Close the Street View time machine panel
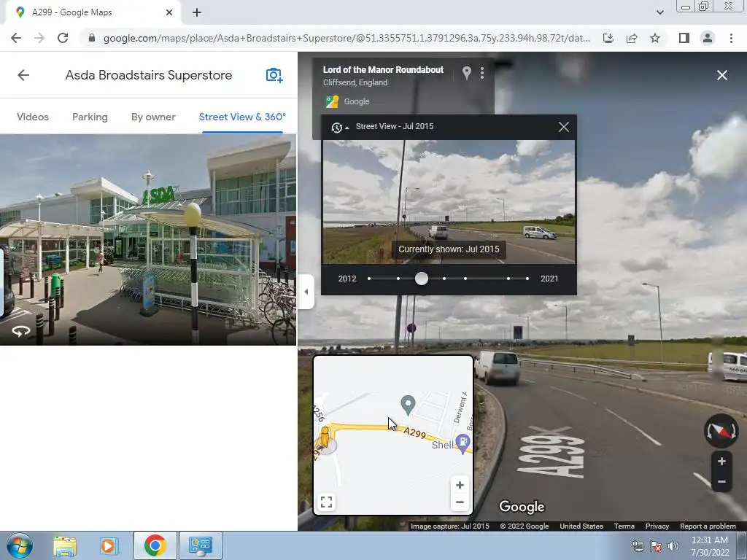Image resolution: width=747 pixels, height=560 pixels. coord(564,127)
